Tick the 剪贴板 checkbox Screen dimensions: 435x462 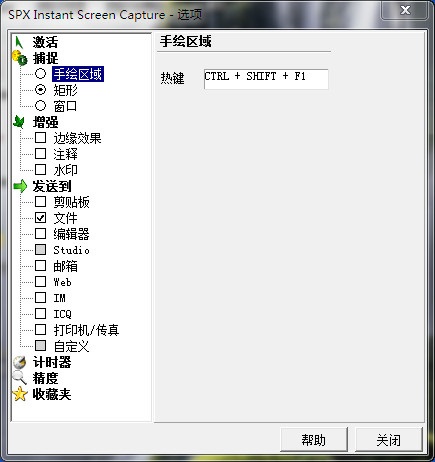pos(40,202)
